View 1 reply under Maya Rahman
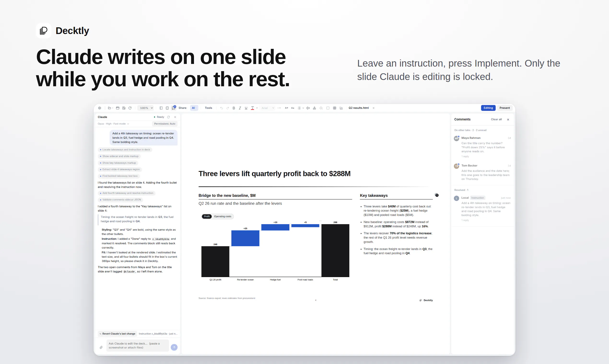 (x=465, y=156)
